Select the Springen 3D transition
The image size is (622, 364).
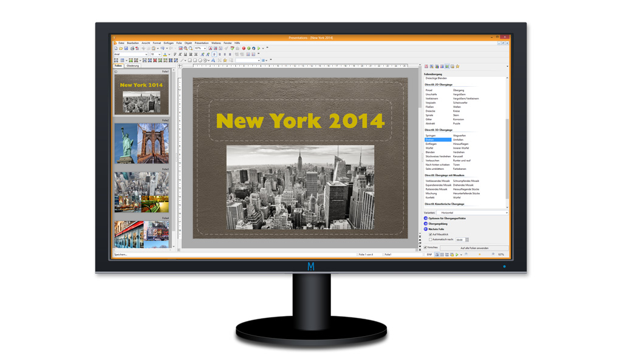431,135
